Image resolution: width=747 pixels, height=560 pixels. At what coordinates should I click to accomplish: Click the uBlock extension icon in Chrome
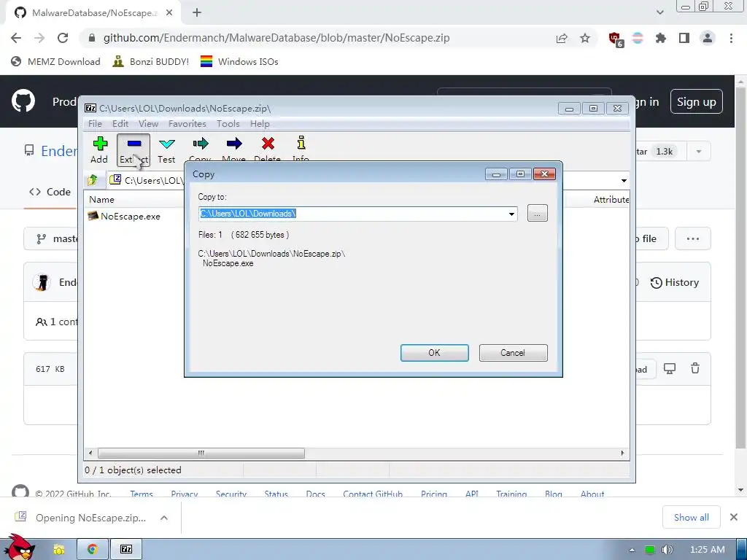click(x=616, y=39)
